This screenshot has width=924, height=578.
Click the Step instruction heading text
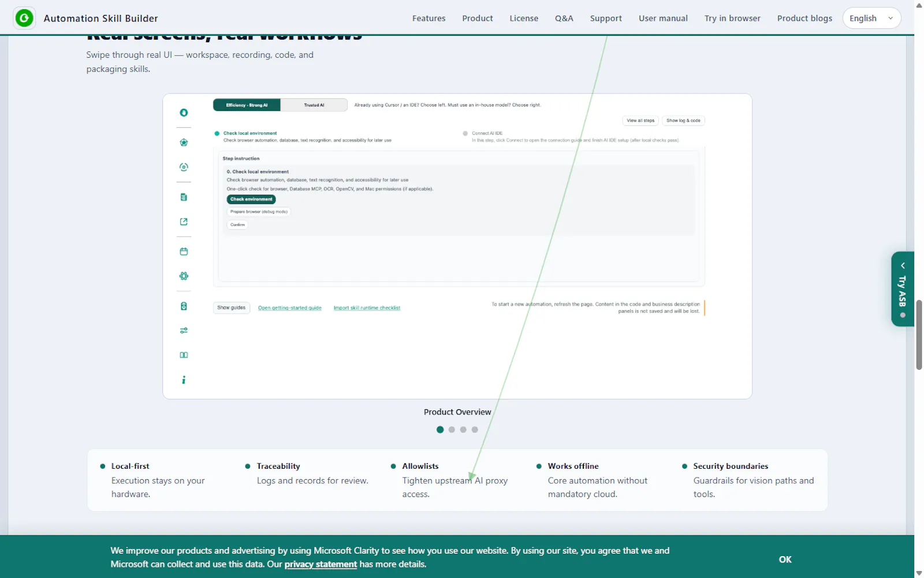coord(241,158)
